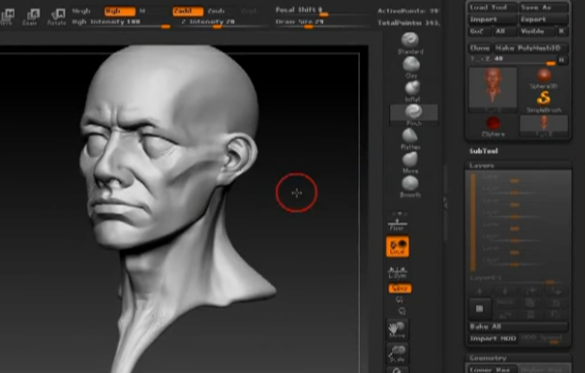Toggle the orange Rgb mode button
This screenshot has width=585, height=373.
(120, 11)
